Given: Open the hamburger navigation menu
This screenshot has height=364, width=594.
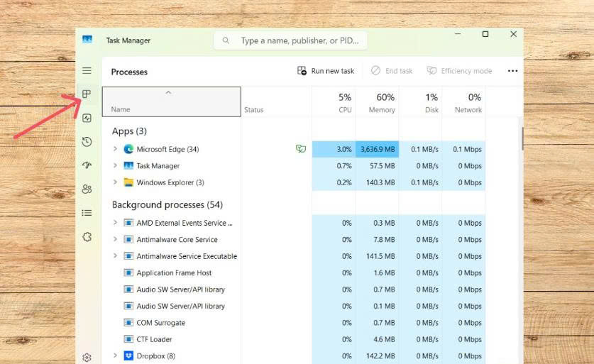Looking at the screenshot, I should click(x=87, y=70).
